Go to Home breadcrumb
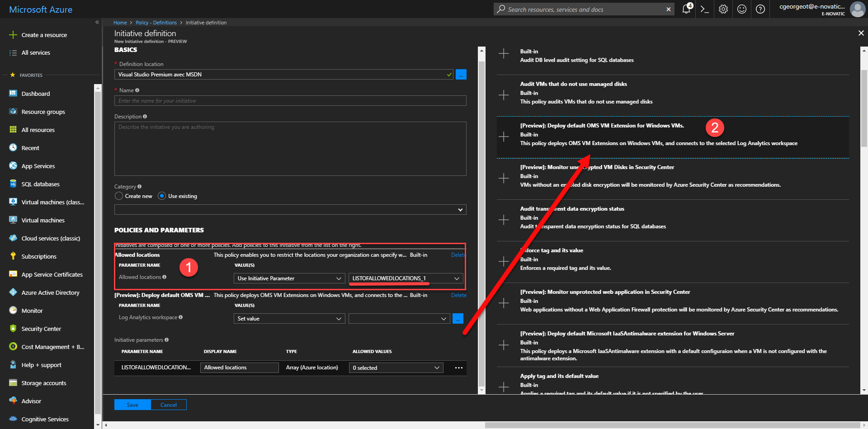Viewport: 868px width, 429px height. tap(120, 23)
